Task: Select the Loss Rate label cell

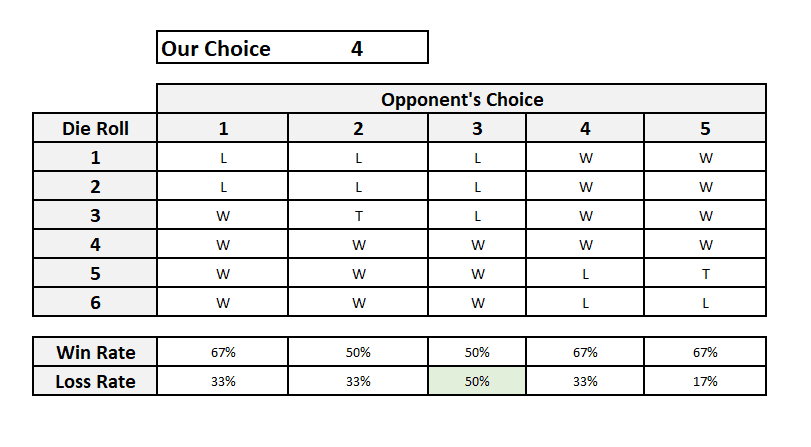Action: (95, 381)
